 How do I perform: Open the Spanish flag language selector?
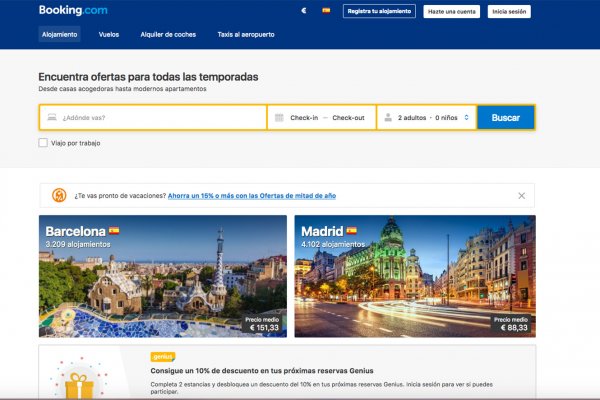tap(326, 11)
